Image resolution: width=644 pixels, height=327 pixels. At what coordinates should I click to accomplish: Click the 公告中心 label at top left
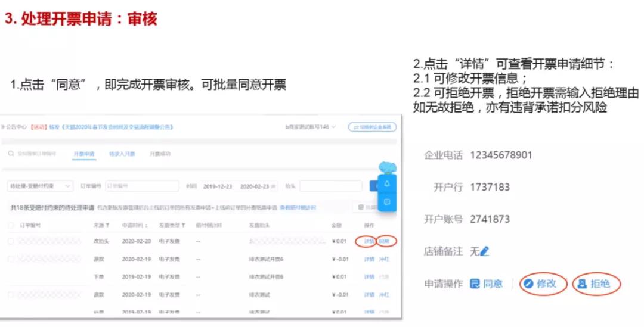16,127
